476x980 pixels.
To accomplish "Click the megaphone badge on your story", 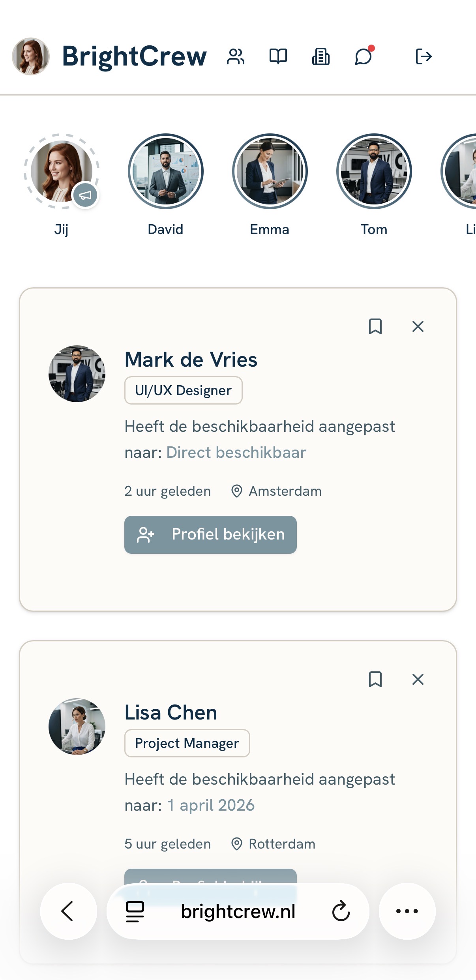I will [85, 195].
